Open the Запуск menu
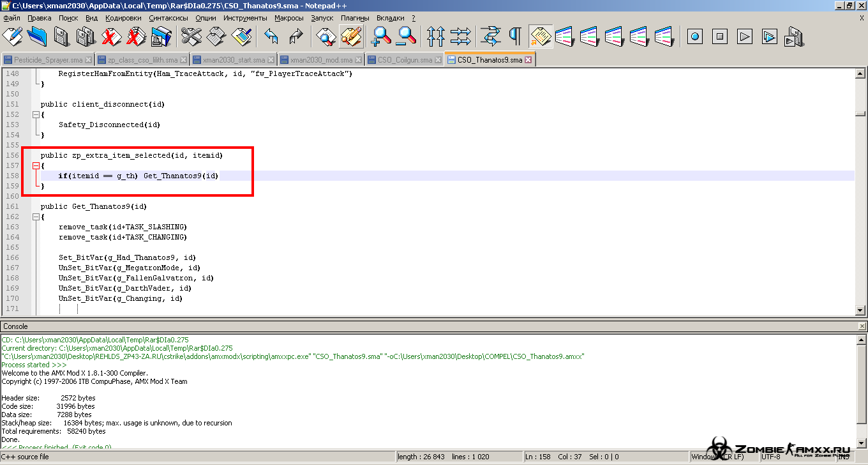Image resolution: width=868 pixels, height=465 pixels. (322, 18)
